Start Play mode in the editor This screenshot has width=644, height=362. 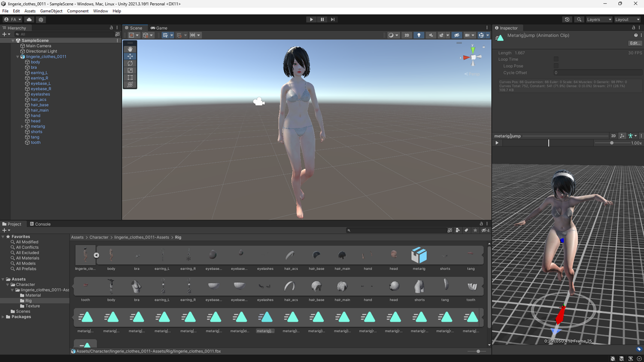(x=311, y=19)
